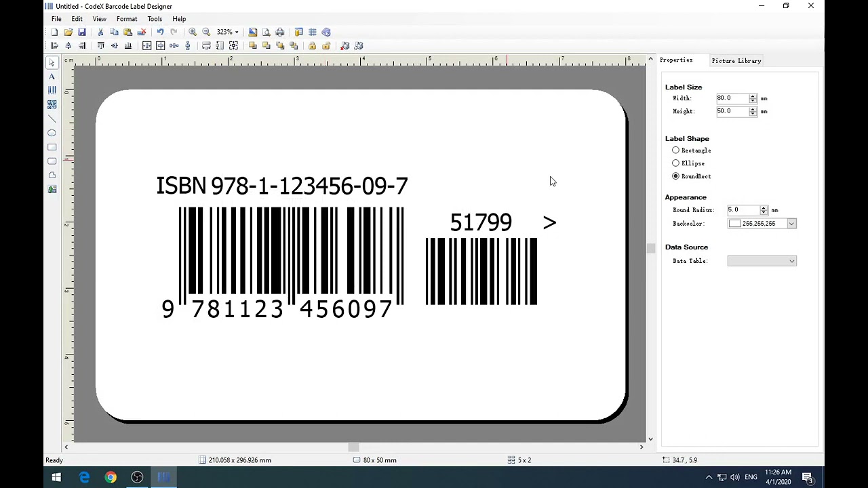The image size is (868, 488).
Task: Open the Help menu
Action: pos(179,19)
